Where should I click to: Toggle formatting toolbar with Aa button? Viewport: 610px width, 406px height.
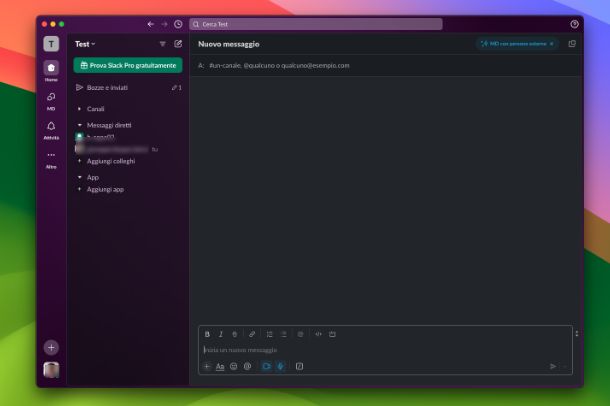point(220,366)
